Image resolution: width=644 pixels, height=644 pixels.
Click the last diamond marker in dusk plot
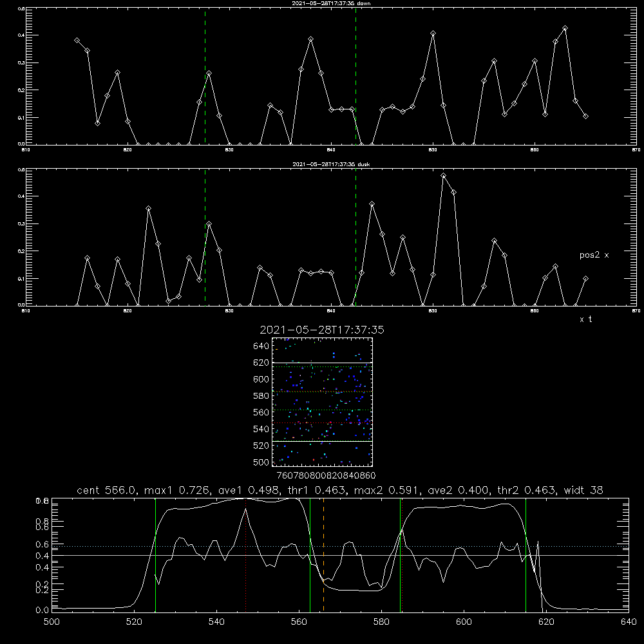pyautogui.click(x=585, y=279)
